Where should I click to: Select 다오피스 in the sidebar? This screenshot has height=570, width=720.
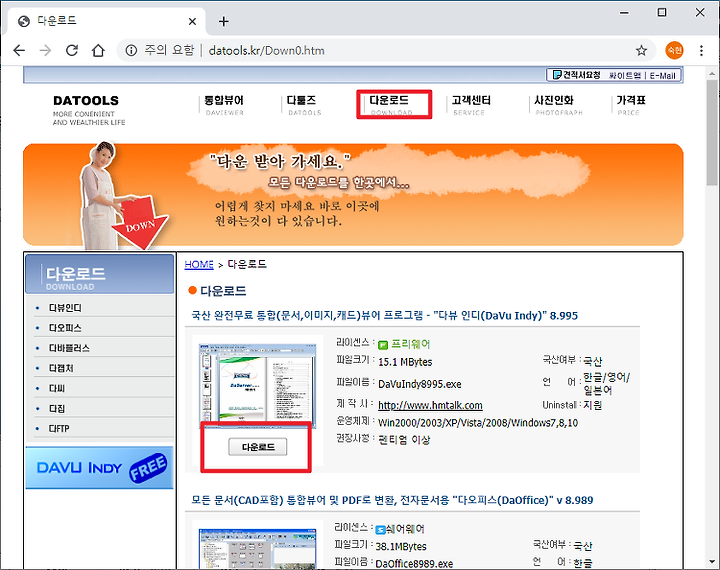[65, 328]
